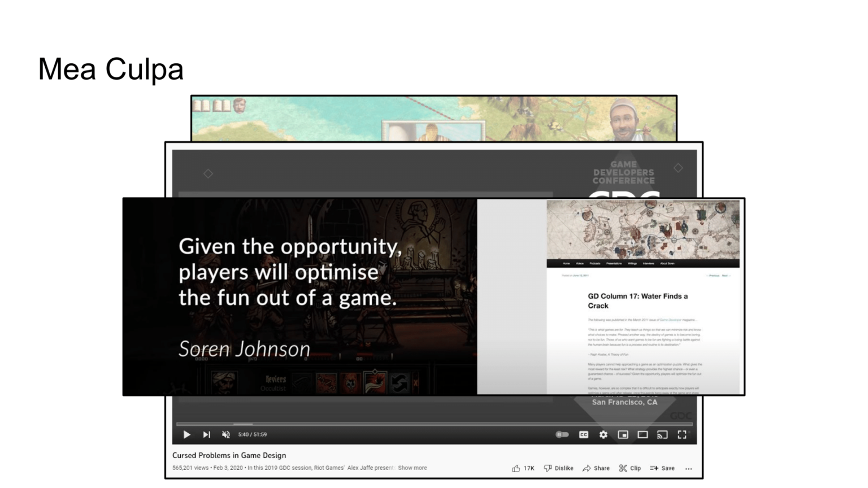Select Videos in the site navigation
Screen dimensions: 868x488
click(x=580, y=263)
